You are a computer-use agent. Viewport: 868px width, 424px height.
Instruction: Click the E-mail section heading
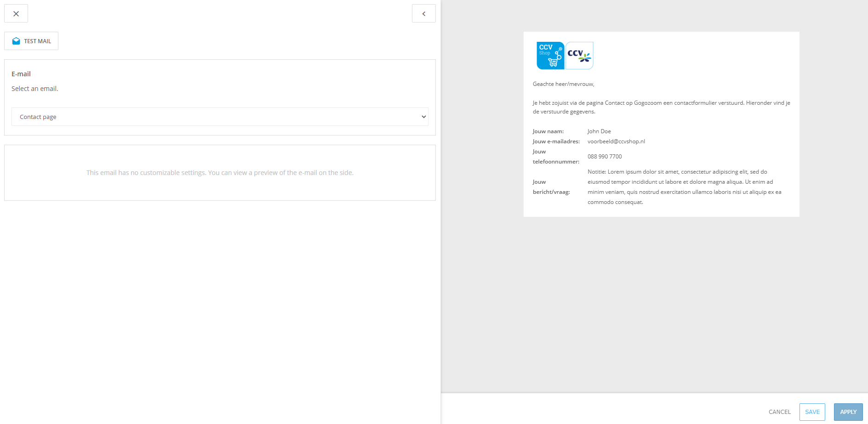pos(21,74)
